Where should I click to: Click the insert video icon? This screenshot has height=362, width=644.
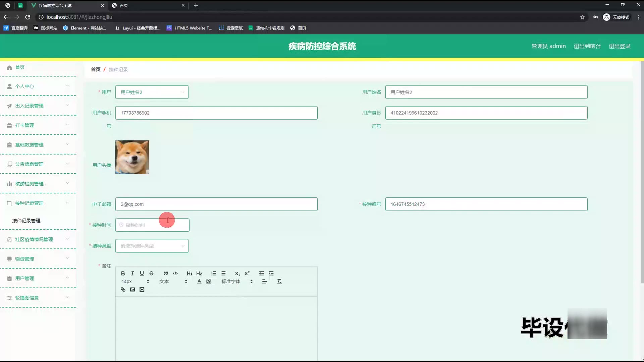coord(142,290)
